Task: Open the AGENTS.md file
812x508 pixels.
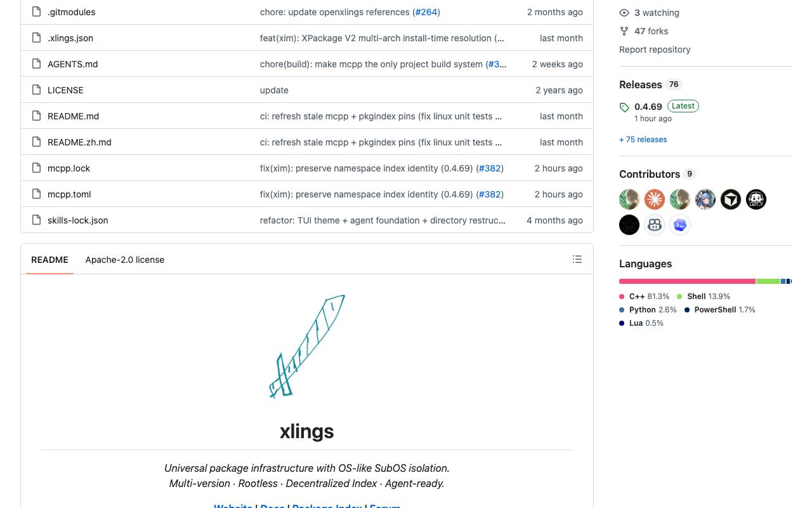Action: (x=73, y=64)
